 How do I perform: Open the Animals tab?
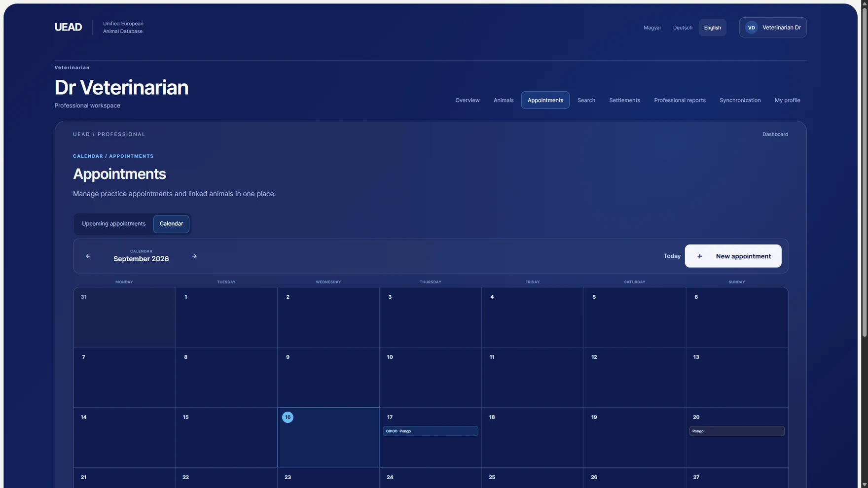click(x=504, y=100)
